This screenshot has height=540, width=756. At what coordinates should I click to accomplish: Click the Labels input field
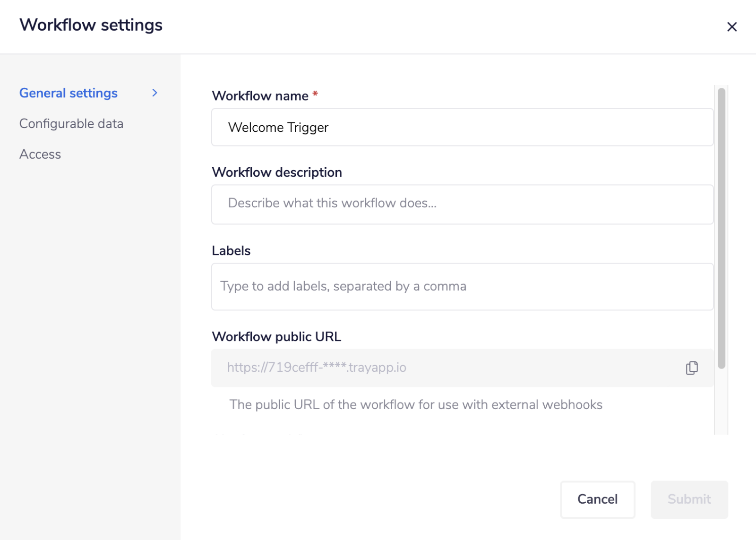click(x=462, y=286)
